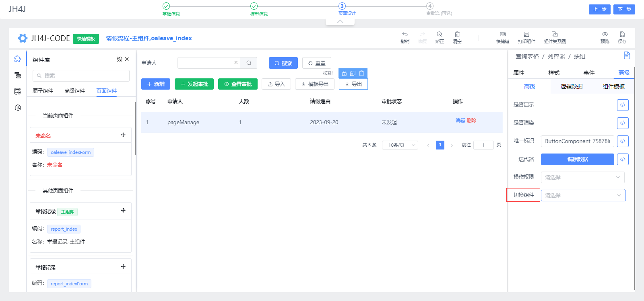Viewport: 644px width, 301px height.
Task: Click the 新增 button
Action: [156, 84]
